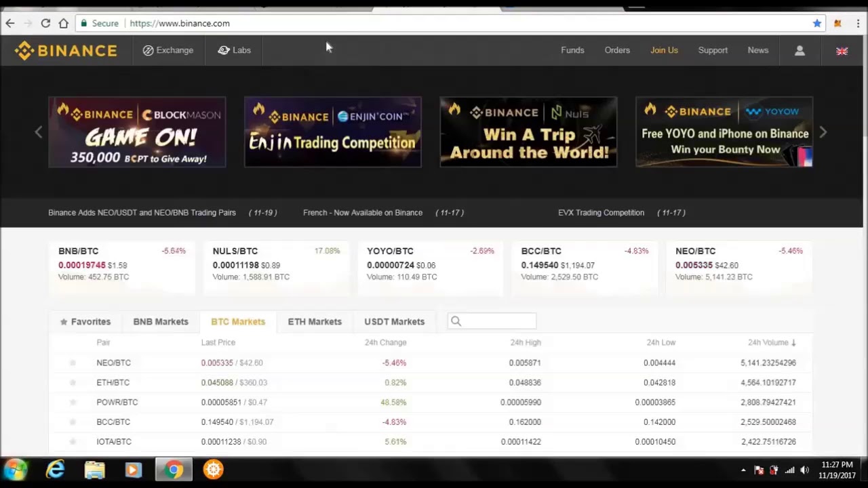Favorite the ETH/BTC pair star
Viewport: 868px width, 488px height.
click(x=73, y=382)
